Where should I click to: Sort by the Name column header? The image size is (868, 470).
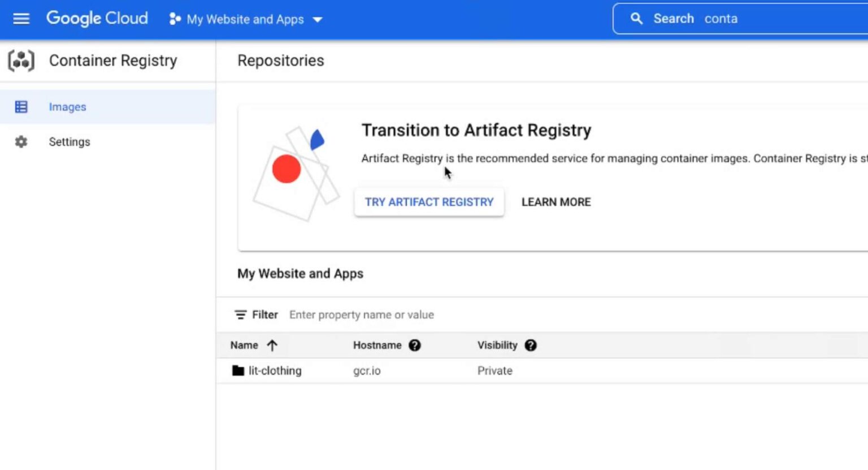[244, 345]
